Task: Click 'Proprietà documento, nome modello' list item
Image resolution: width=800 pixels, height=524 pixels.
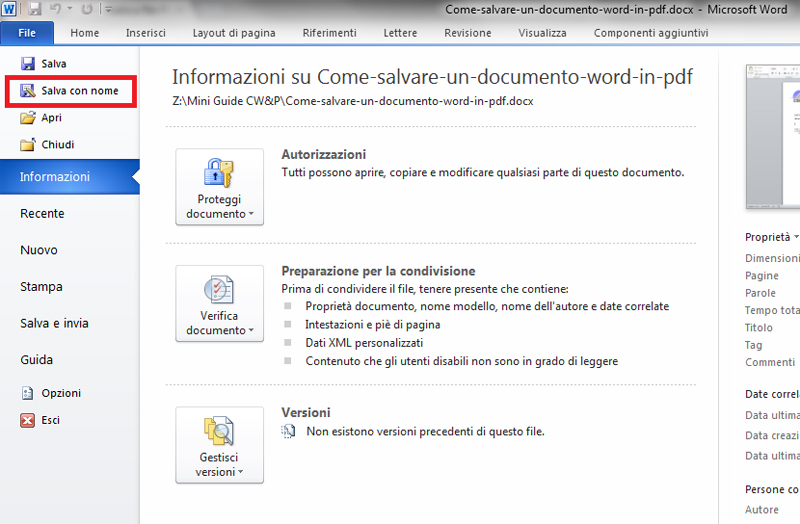Action: click(x=487, y=306)
